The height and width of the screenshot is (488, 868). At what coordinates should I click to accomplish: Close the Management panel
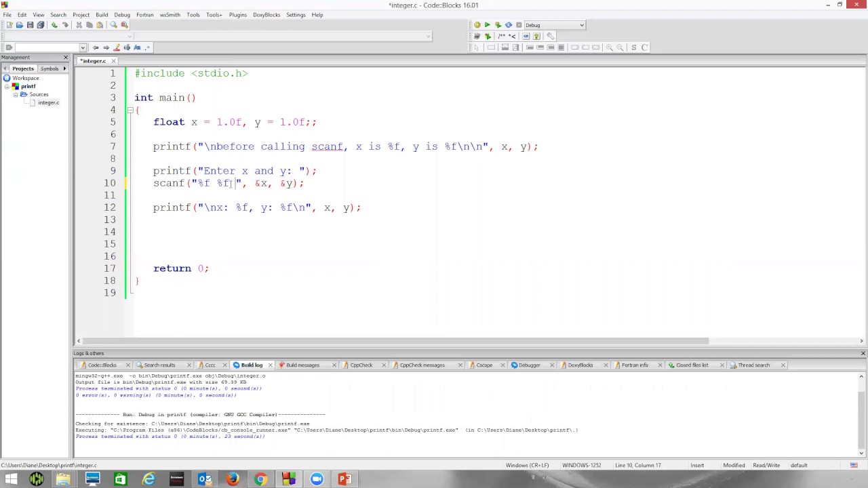click(x=66, y=57)
